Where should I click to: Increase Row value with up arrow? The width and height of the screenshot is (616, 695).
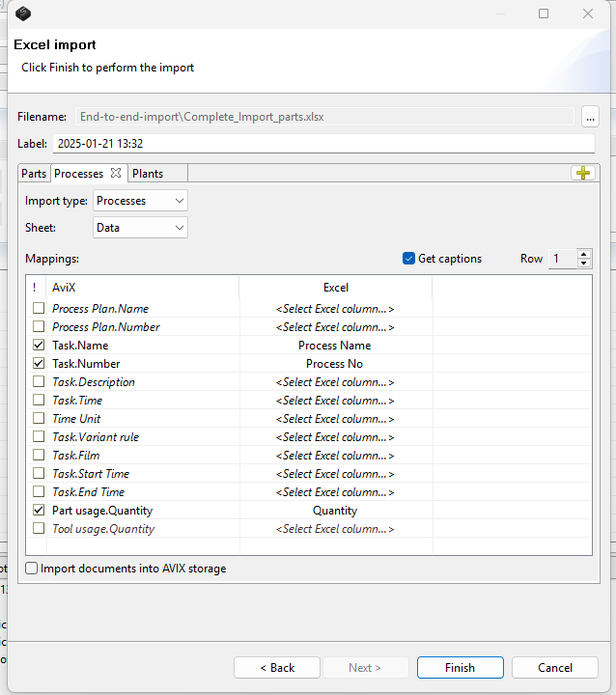[x=583, y=254]
